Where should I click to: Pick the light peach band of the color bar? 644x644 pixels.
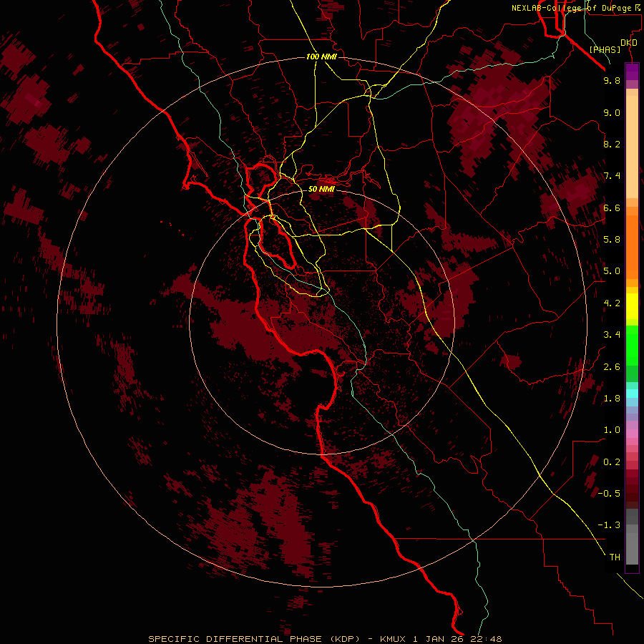pos(632,147)
